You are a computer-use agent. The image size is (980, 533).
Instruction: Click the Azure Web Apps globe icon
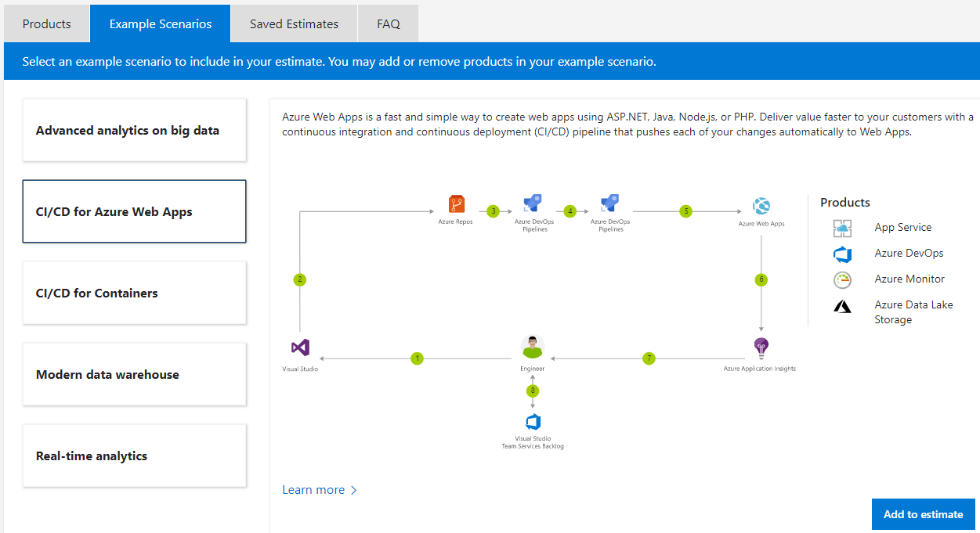point(761,206)
